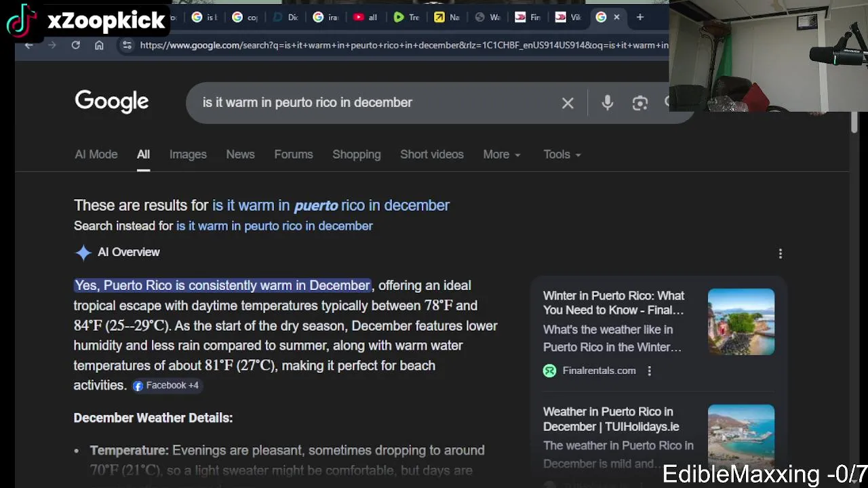Screen dimensions: 868x488
Task: Select the All results tab
Action: click(143, 155)
